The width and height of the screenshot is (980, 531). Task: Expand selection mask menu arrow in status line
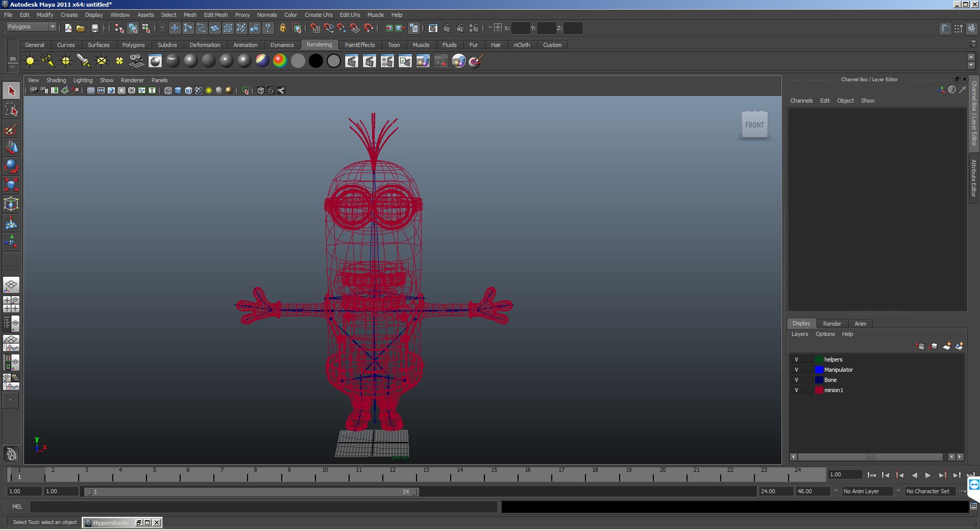162,28
